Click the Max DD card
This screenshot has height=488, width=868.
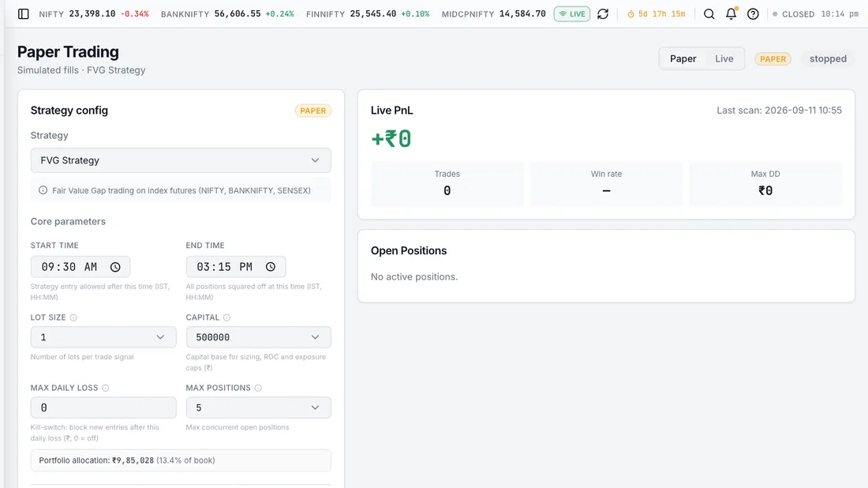(x=765, y=184)
